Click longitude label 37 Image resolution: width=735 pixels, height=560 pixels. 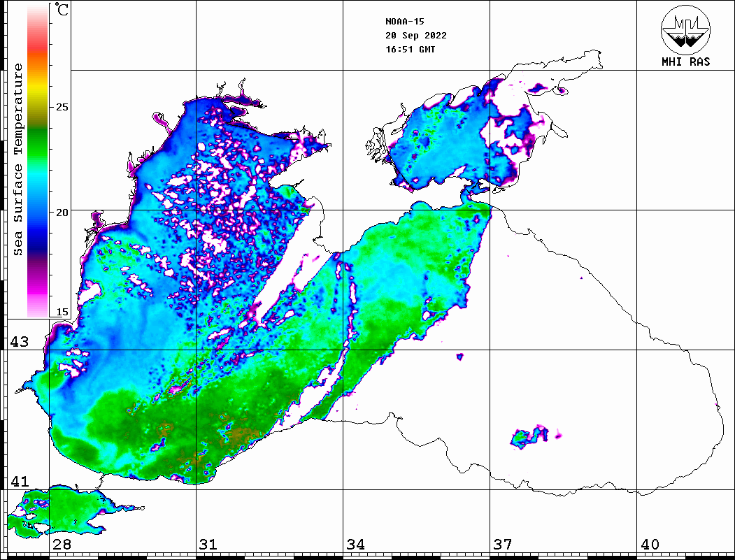(x=503, y=545)
